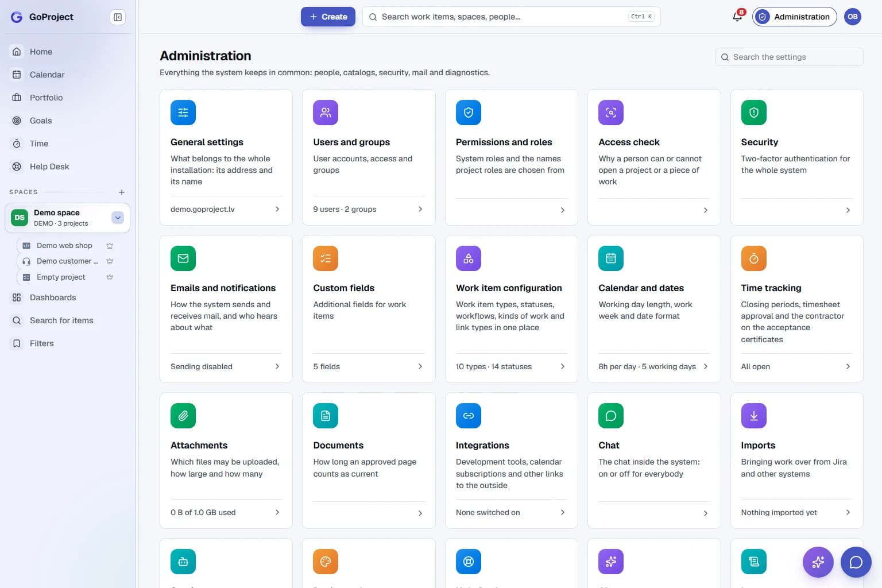882x588 pixels.
Task: Open the floating AI assistant sparkle button
Action: tap(818, 562)
